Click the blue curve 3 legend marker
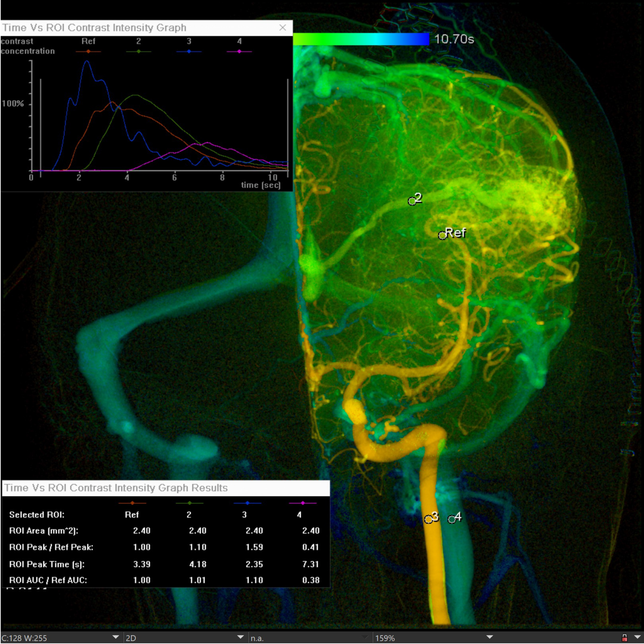 (189, 51)
